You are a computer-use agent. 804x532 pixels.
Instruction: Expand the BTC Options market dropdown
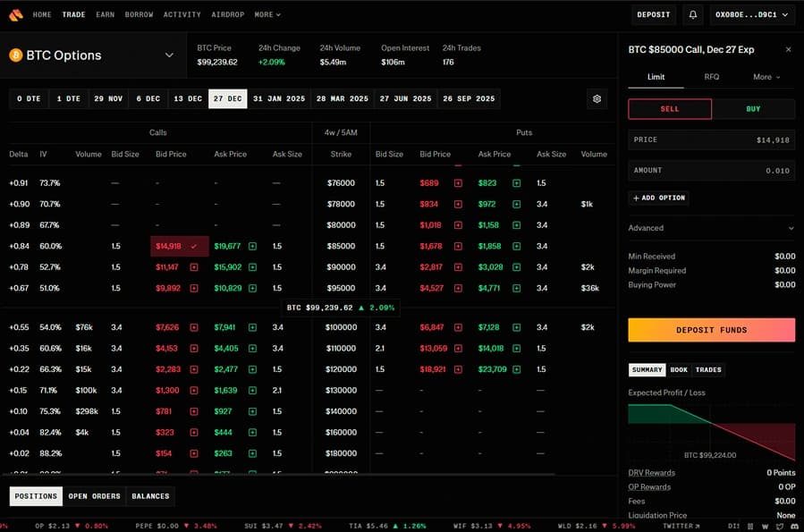click(x=169, y=55)
